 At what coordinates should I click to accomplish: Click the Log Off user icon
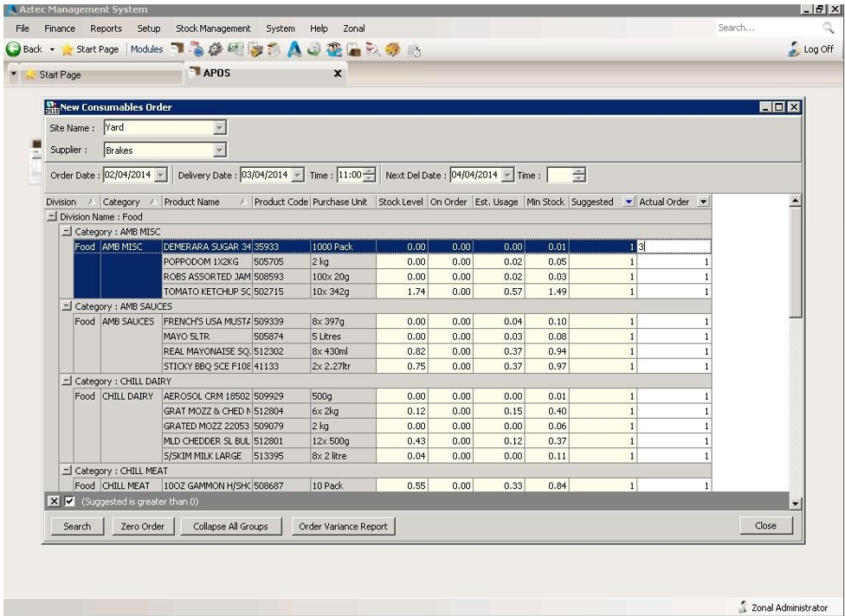click(x=794, y=49)
